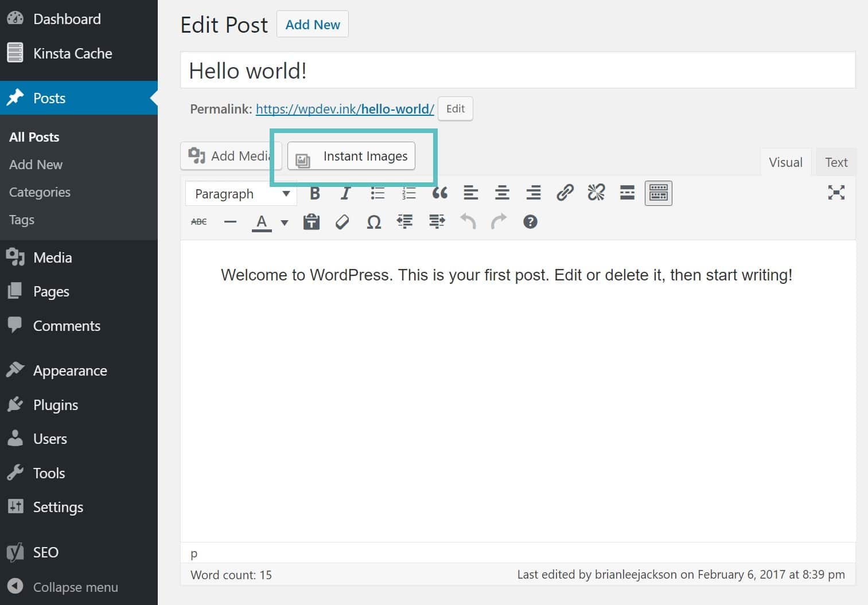Viewport: 868px width, 605px height.
Task: Apply italic formatting
Action: click(x=345, y=193)
